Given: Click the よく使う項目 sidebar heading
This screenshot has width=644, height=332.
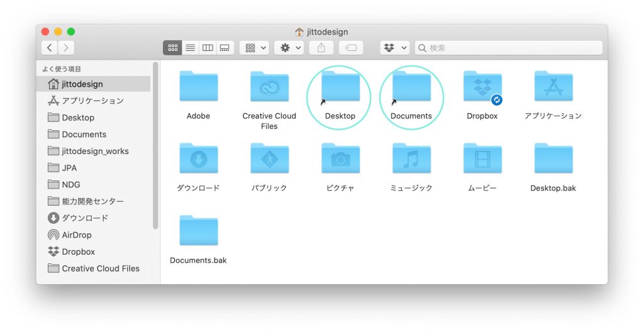Looking at the screenshot, I should coord(61,69).
